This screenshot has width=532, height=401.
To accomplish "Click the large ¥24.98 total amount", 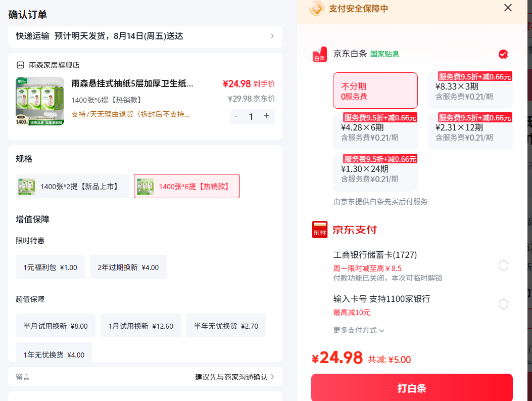I will point(337,358).
